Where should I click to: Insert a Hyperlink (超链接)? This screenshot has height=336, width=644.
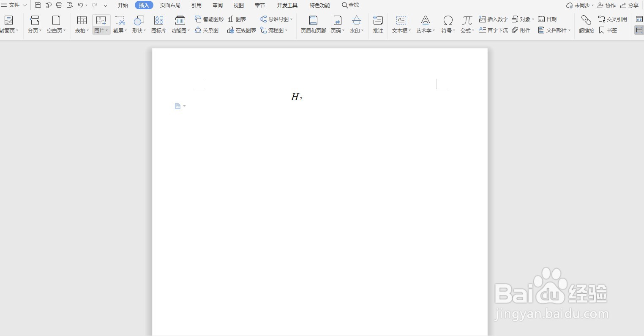[x=586, y=25]
